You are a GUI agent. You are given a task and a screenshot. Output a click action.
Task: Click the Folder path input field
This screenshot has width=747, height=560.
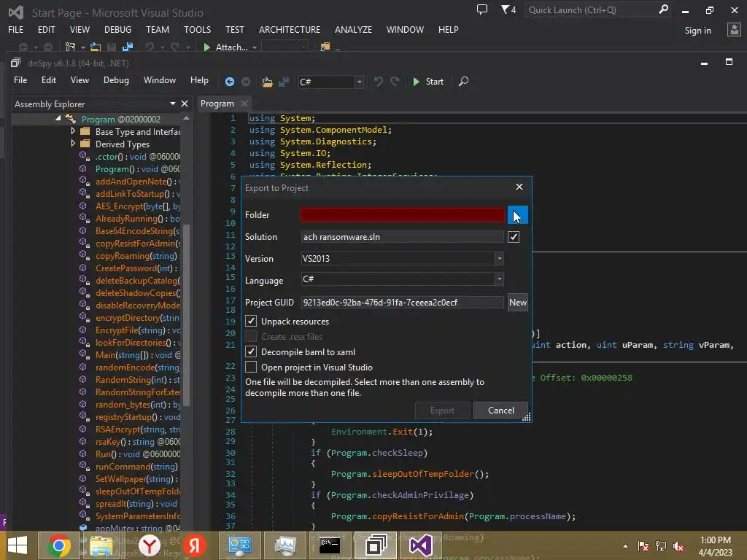tap(403, 215)
